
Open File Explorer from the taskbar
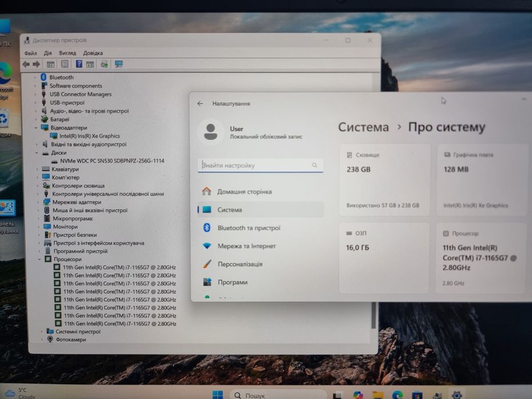tap(377, 395)
